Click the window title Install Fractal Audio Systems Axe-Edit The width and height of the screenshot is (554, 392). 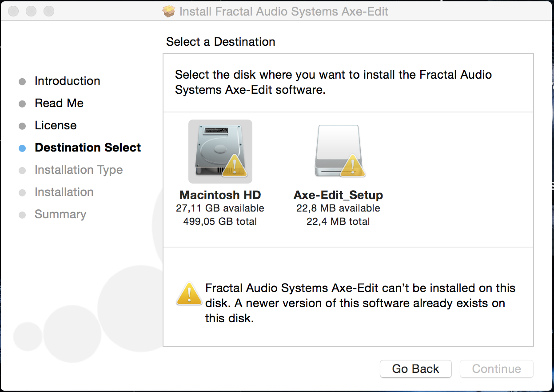(x=284, y=12)
